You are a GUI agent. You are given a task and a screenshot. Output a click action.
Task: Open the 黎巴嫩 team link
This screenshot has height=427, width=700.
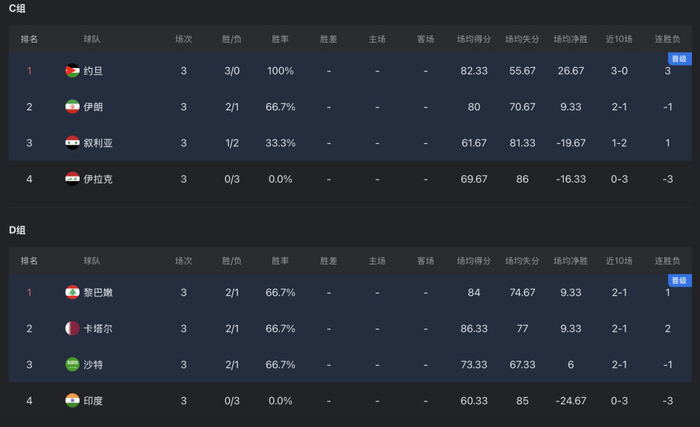click(98, 293)
